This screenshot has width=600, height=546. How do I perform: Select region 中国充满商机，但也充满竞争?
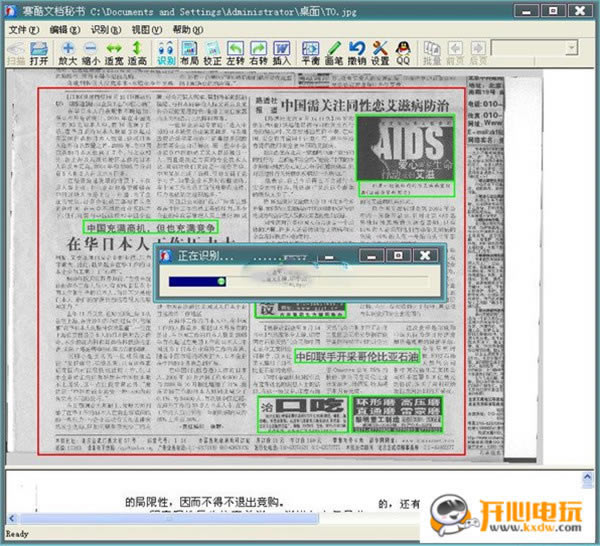point(151,227)
